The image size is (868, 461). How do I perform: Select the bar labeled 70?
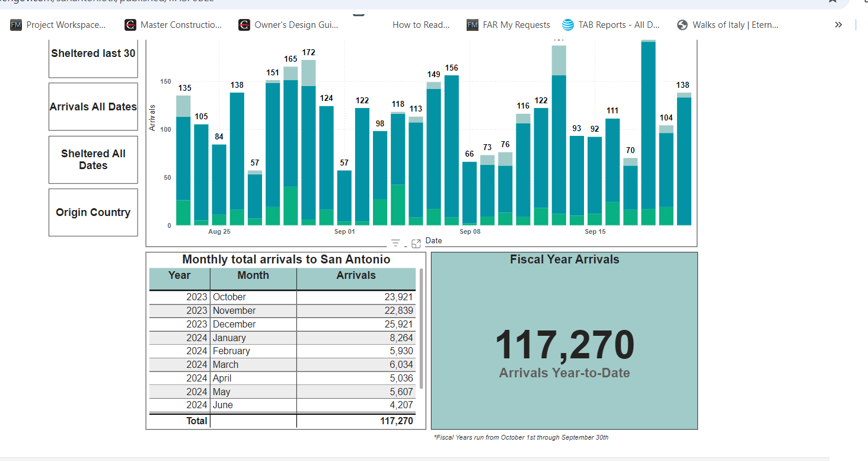click(630, 192)
